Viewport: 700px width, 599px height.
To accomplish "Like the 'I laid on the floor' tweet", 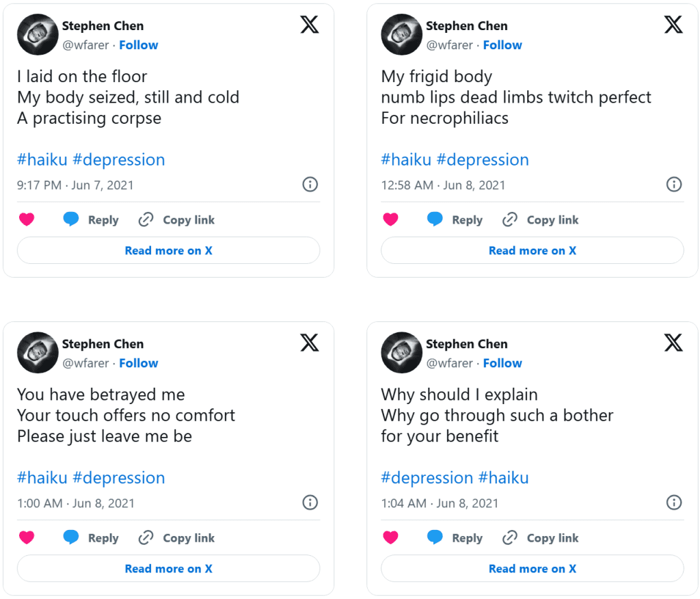I will (27, 219).
